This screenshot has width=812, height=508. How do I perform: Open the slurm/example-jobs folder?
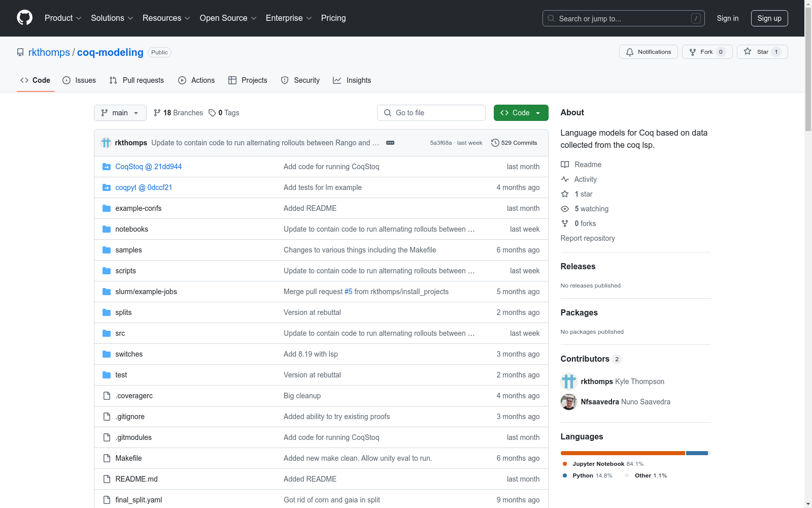(x=146, y=292)
